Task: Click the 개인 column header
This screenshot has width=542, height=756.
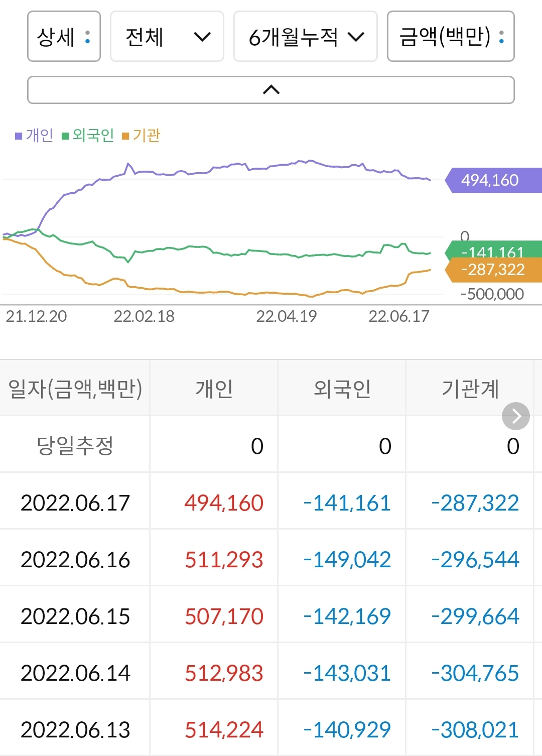Action: (213, 388)
